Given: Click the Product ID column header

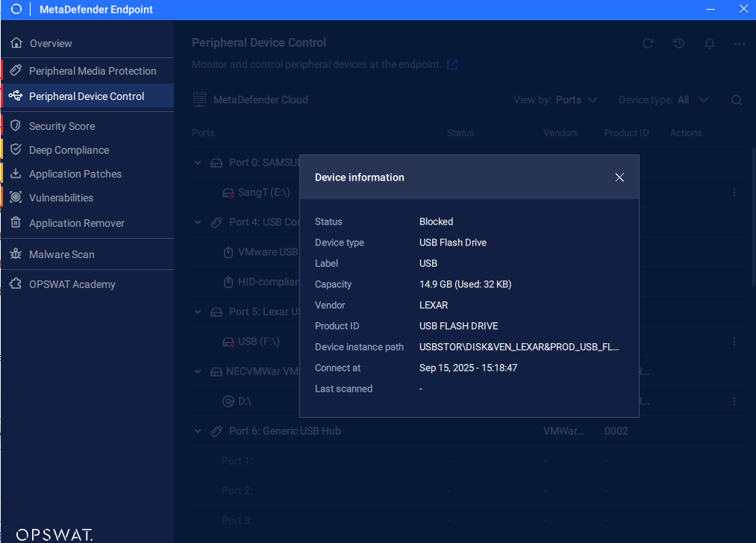Looking at the screenshot, I should (x=626, y=133).
